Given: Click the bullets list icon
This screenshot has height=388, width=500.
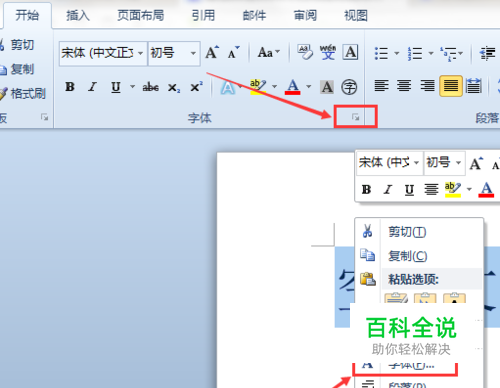Looking at the screenshot, I should point(381,53).
